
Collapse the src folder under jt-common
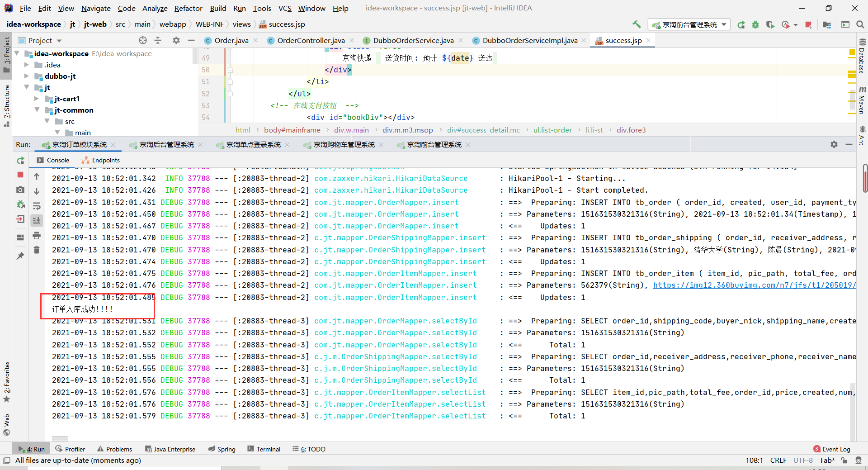tap(47, 121)
